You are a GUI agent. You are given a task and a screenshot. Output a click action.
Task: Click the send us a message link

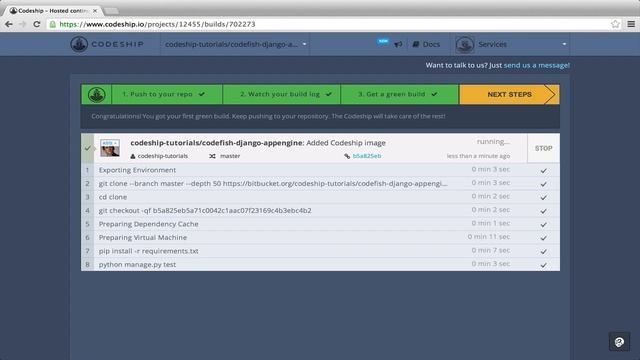(x=537, y=65)
